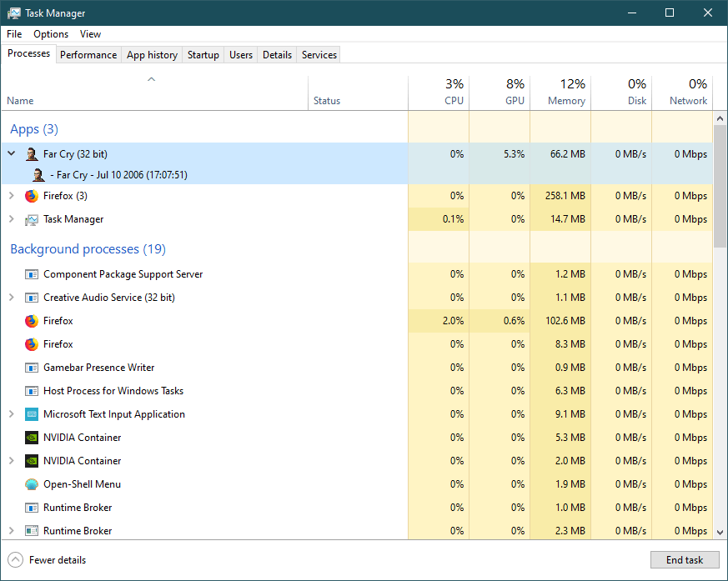This screenshot has width=728, height=581.
Task: Collapse the Far Cry (32 bit) group
Action: (12, 153)
